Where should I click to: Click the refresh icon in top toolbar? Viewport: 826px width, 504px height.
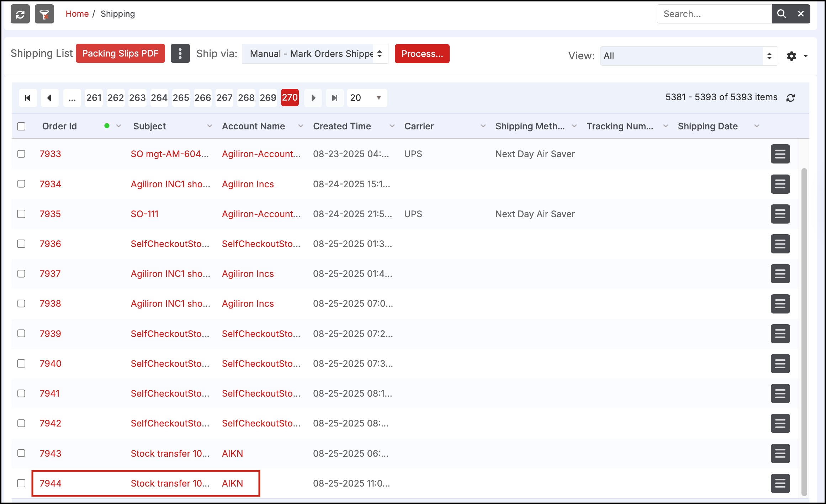click(x=20, y=14)
